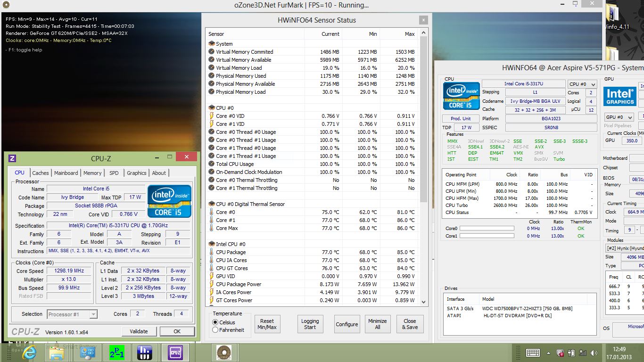The height and width of the screenshot is (362, 644).
Task: Click the network tray icon
Action: click(583, 353)
